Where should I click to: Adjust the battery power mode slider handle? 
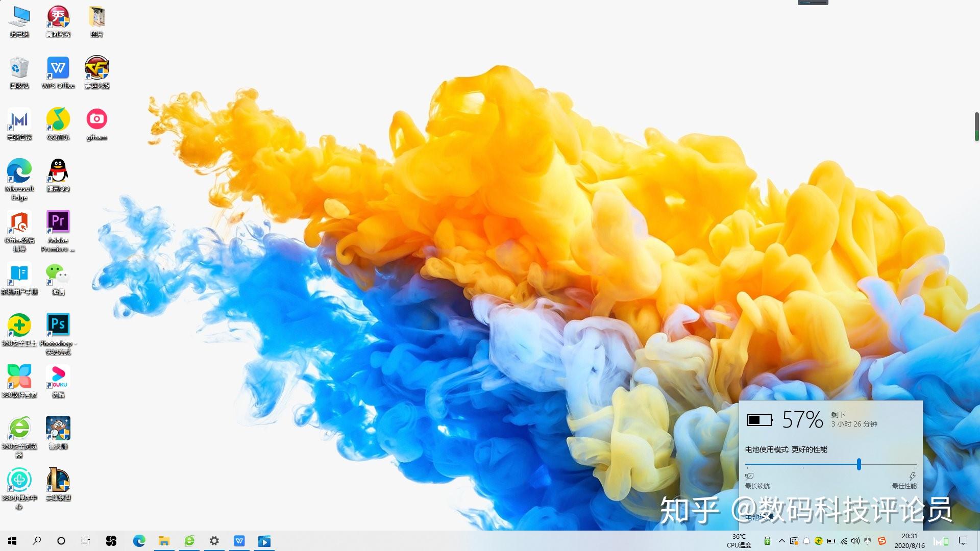pyautogui.click(x=859, y=464)
